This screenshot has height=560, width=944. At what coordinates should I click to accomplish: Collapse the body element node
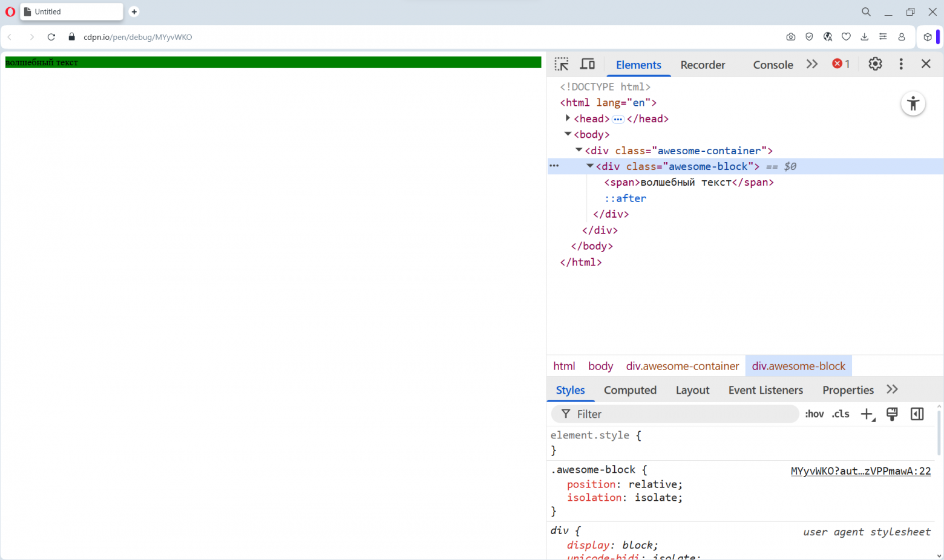tap(568, 134)
